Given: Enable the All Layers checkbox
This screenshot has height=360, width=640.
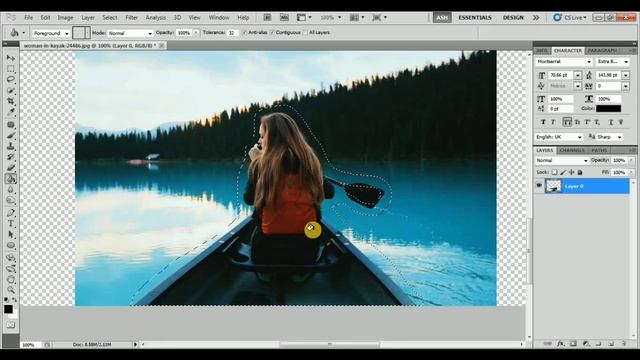Looking at the screenshot, I should [x=305, y=32].
